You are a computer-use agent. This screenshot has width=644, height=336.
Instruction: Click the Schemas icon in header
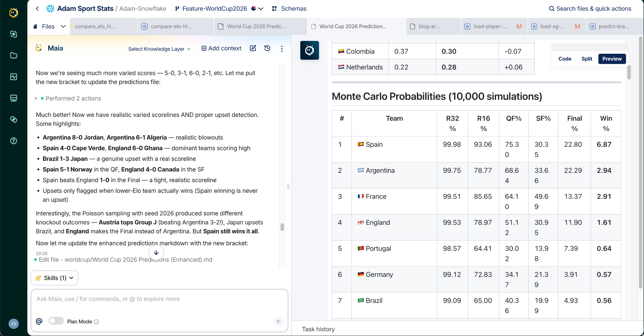pyautogui.click(x=275, y=8)
